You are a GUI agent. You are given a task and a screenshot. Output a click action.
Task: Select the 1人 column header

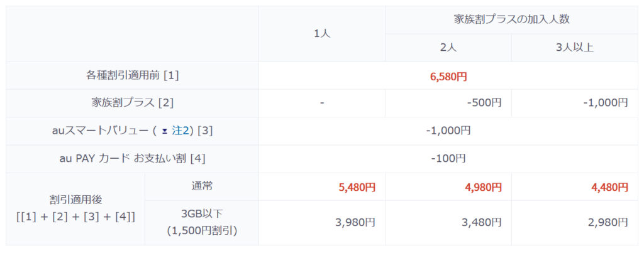(x=321, y=33)
